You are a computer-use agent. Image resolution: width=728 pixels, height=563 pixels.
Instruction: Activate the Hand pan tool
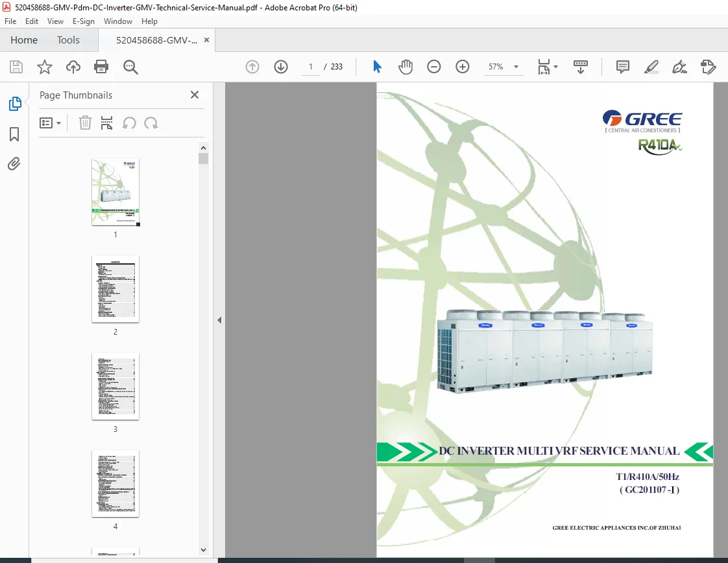pos(406,67)
